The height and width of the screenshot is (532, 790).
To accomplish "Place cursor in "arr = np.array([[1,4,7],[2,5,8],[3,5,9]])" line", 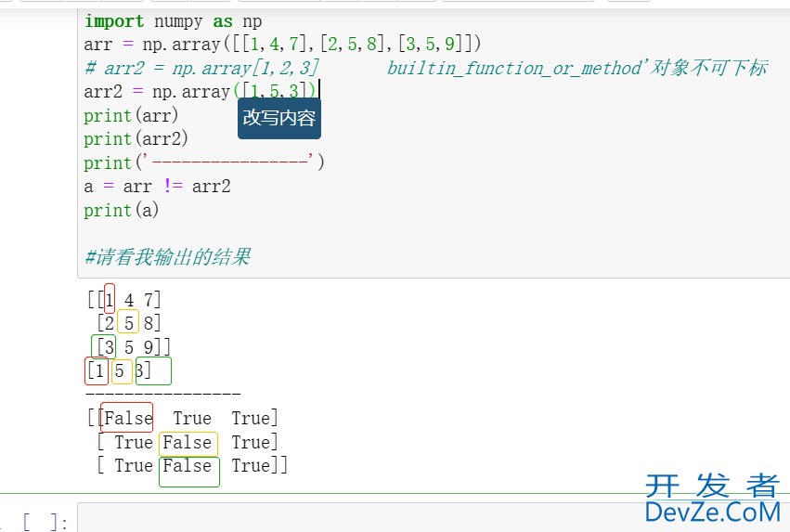I will click(x=282, y=45).
